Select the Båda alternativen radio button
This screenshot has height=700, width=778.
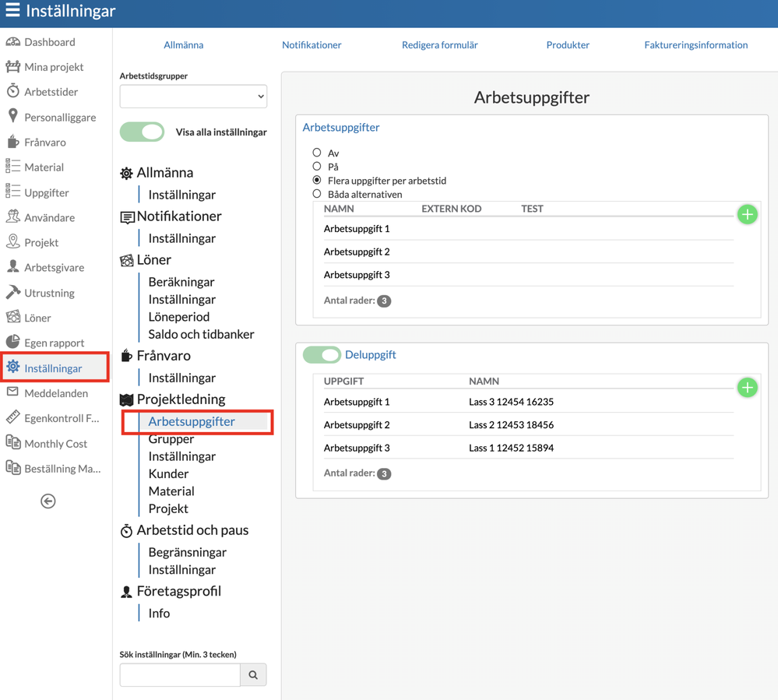(316, 194)
